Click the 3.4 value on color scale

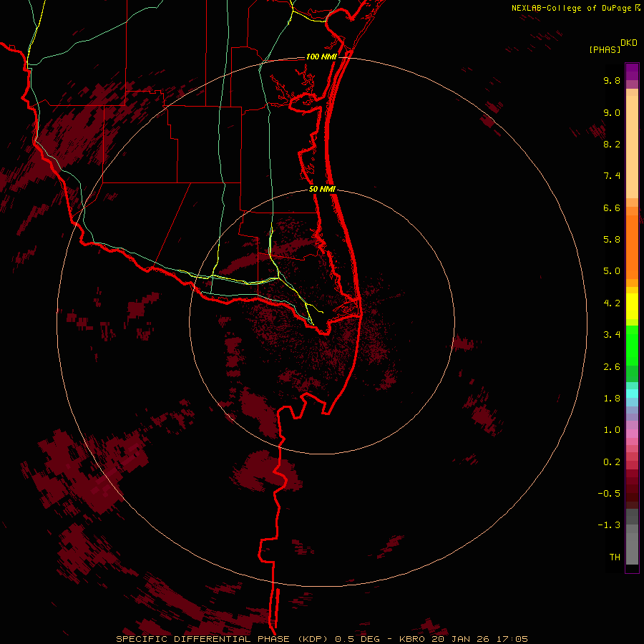coord(612,335)
